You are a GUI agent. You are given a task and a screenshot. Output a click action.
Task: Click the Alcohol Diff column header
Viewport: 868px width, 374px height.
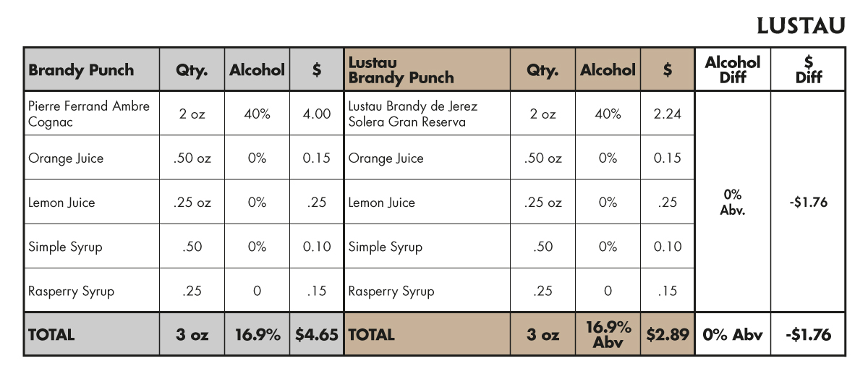[x=732, y=69]
